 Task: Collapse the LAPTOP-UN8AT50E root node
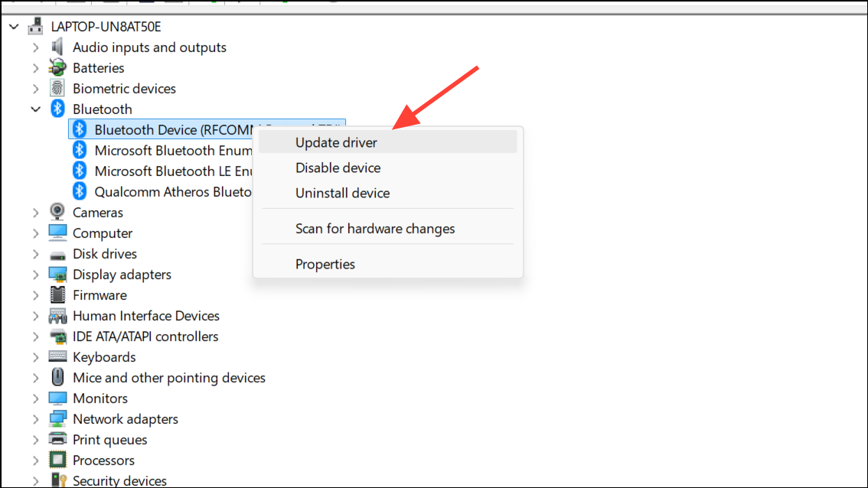(x=13, y=26)
